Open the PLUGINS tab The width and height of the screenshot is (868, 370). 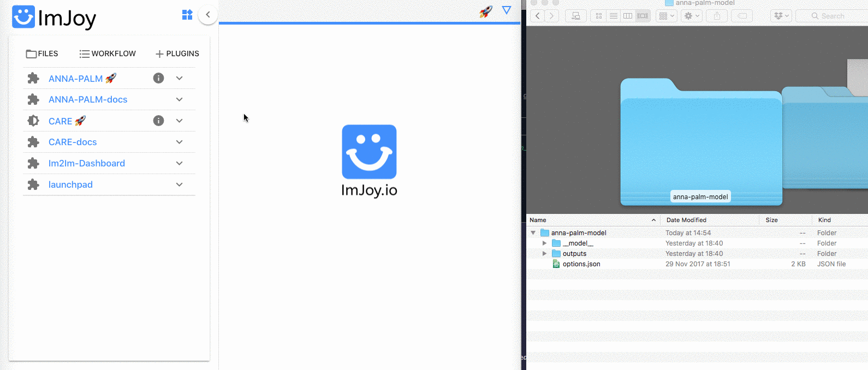(177, 53)
